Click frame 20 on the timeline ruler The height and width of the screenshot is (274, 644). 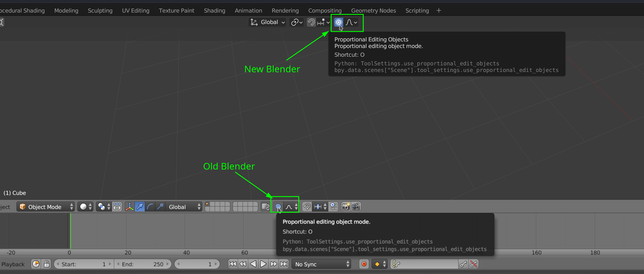pyautogui.click(x=128, y=253)
